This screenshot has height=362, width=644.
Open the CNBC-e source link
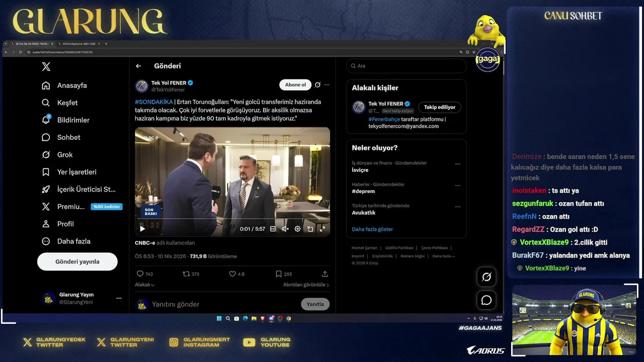coord(145,243)
